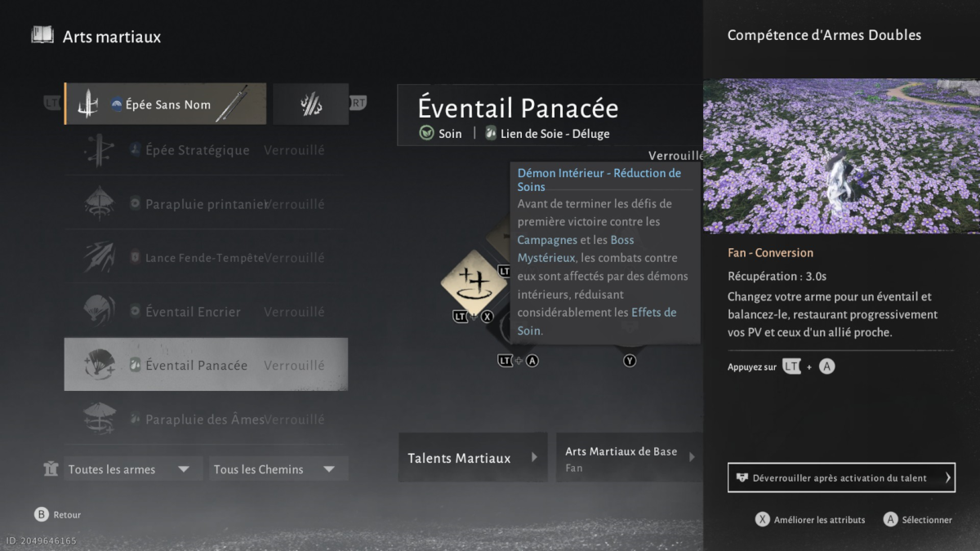This screenshot has height=551, width=980.
Task: Click the Soin healing icon
Action: point(425,133)
